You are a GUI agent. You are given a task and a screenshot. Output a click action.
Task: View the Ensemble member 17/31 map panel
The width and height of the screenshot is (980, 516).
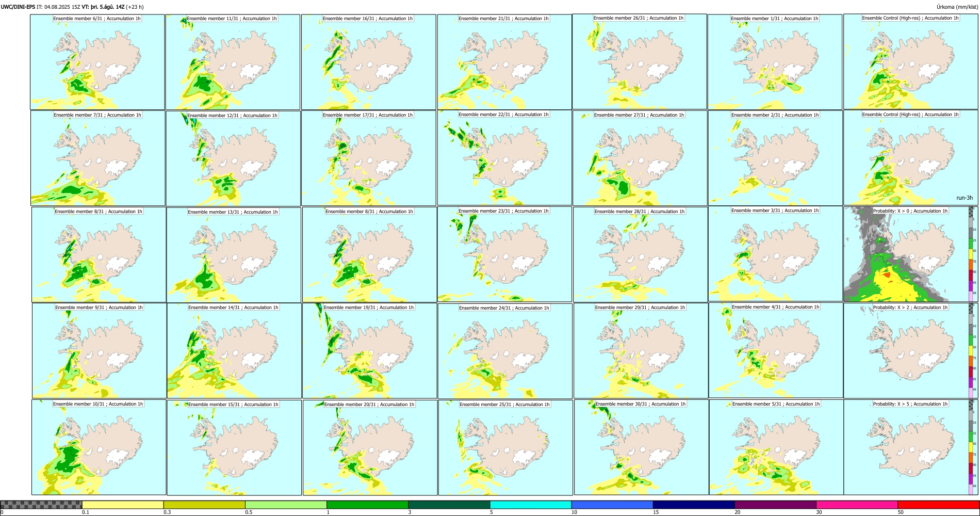click(x=369, y=158)
